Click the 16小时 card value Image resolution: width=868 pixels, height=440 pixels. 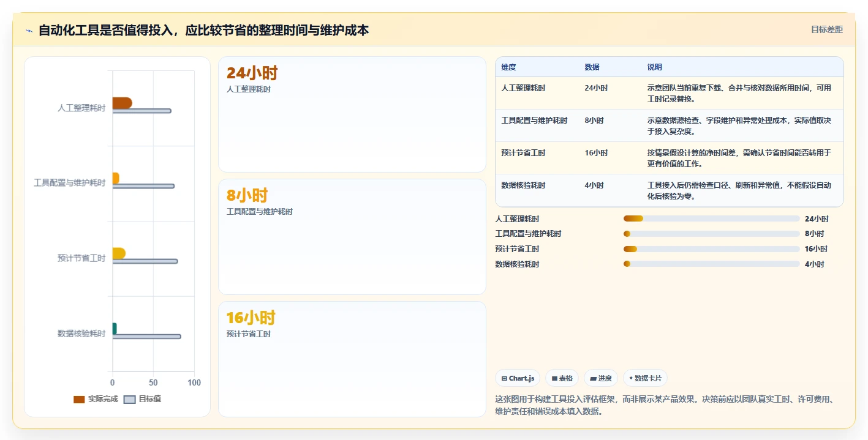coord(251,318)
